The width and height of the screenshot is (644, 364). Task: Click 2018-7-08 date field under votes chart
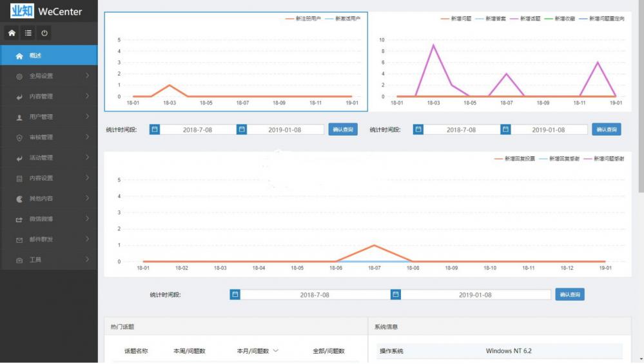pos(315,294)
